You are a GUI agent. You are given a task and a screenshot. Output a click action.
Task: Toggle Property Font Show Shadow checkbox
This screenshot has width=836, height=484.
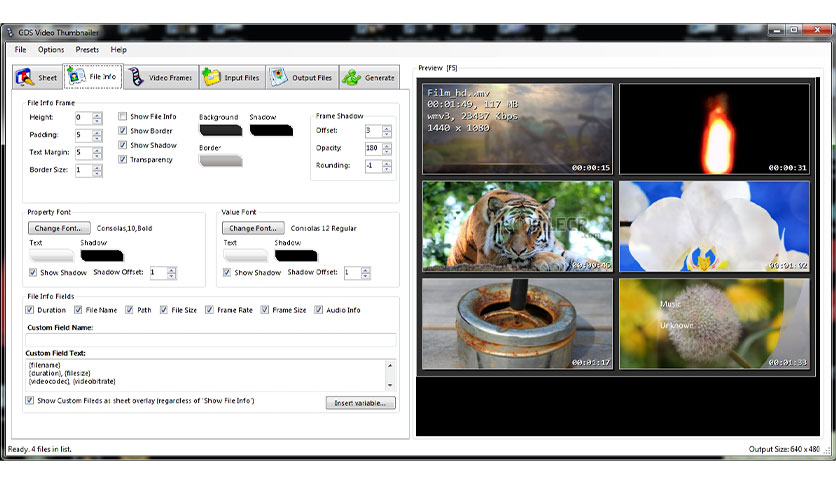pyautogui.click(x=33, y=272)
